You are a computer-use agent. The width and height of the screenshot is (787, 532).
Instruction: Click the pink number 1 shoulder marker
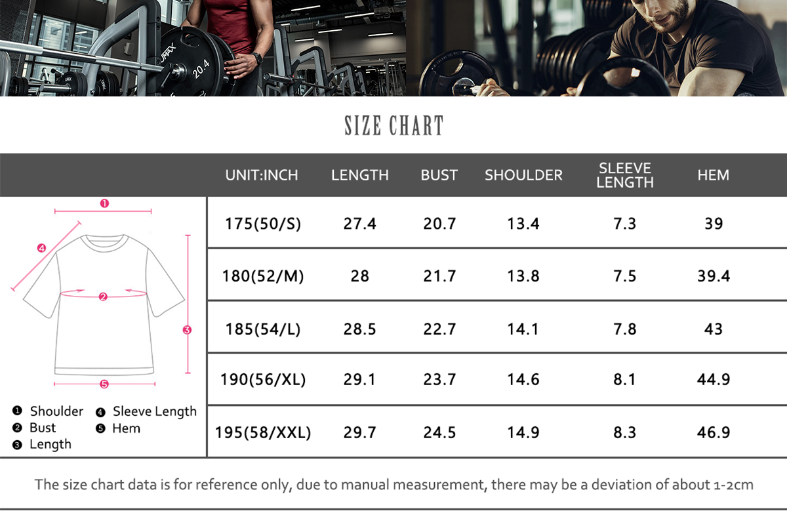104,203
